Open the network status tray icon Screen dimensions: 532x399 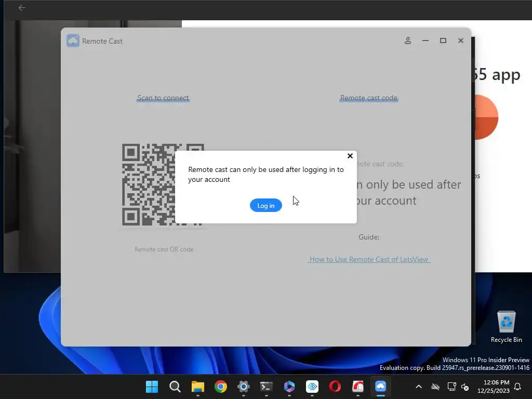pos(451,387)
